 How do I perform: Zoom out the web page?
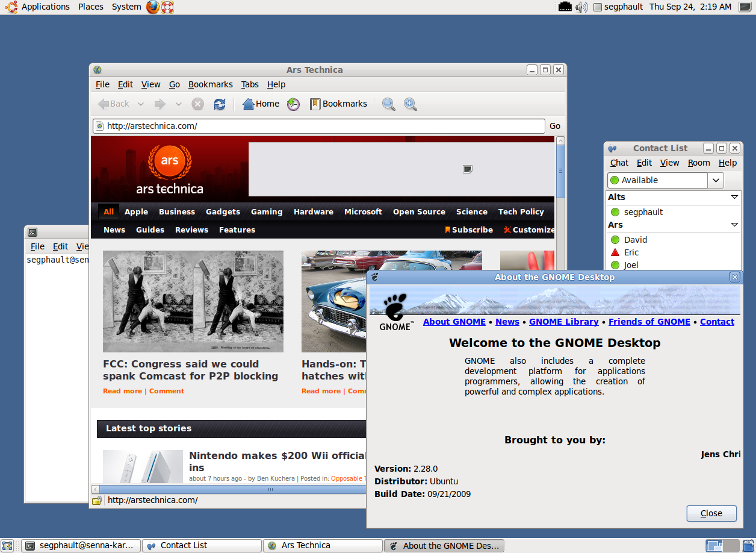pos(389,104)
